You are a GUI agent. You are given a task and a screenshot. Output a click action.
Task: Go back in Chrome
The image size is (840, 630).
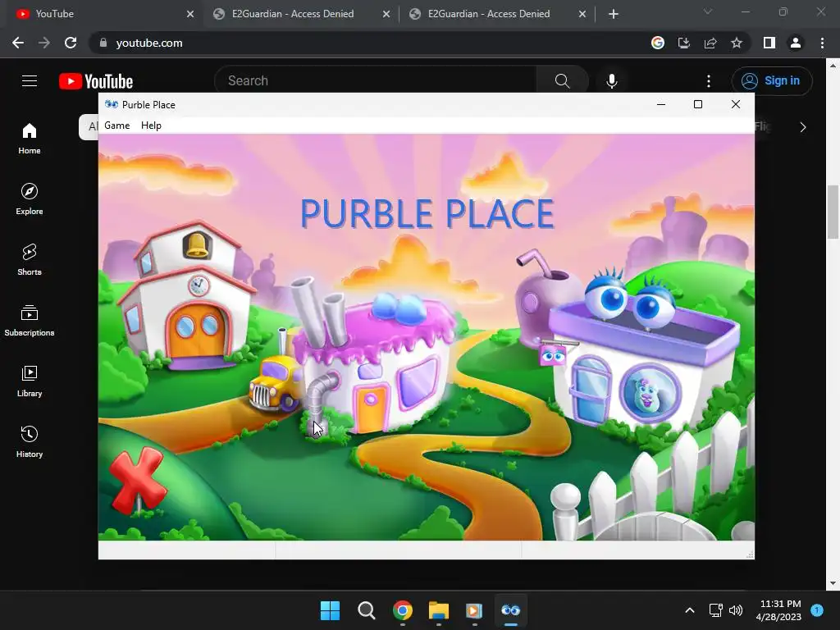coord(18,43)
